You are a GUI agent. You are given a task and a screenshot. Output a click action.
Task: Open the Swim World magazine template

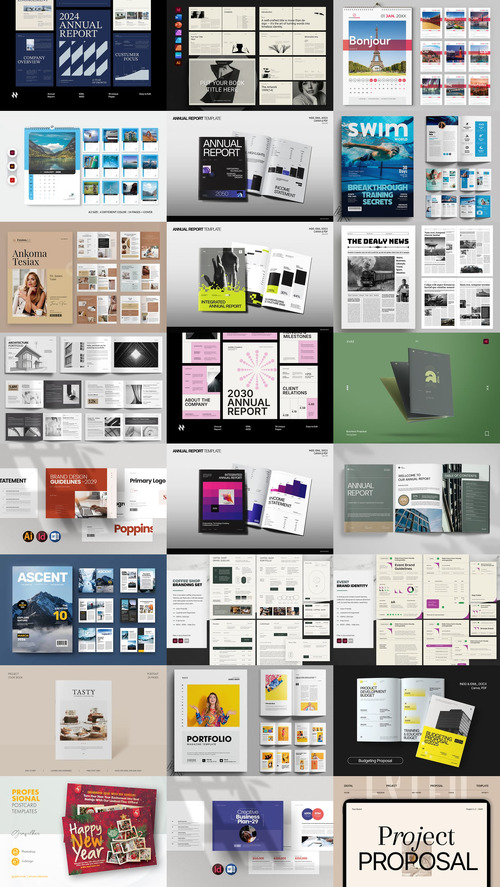point(417,166)
